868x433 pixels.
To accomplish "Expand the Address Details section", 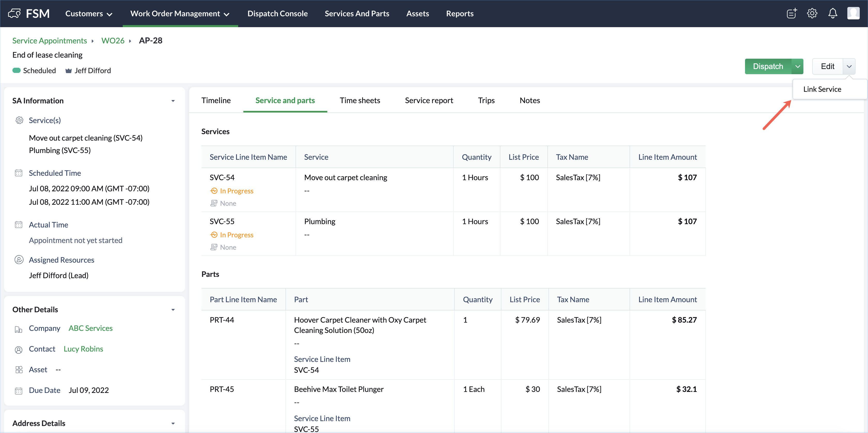I will 173,423.
